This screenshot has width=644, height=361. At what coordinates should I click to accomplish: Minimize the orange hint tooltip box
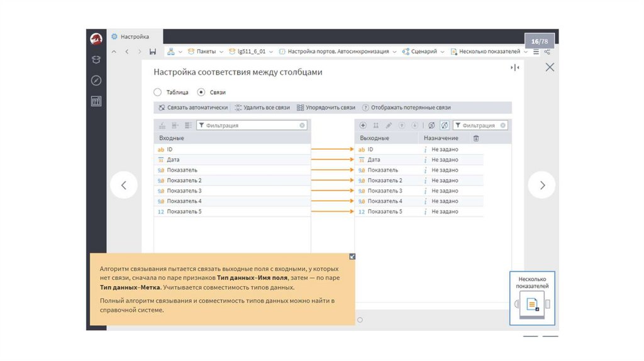pyautogui.click(x=352, y=257)
